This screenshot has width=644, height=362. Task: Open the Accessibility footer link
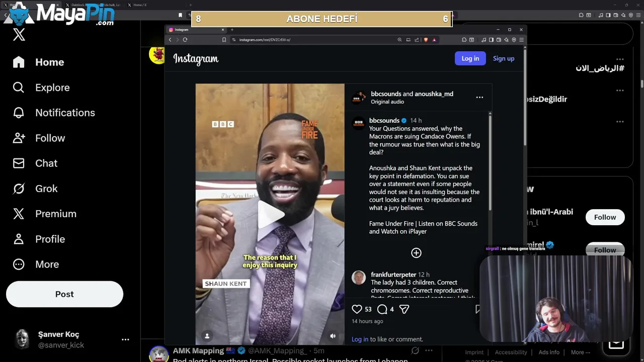(511, 352)
